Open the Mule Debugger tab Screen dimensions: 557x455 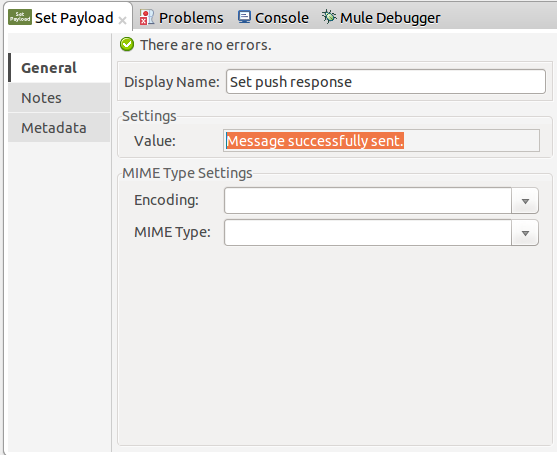click(x=390, y=18)
